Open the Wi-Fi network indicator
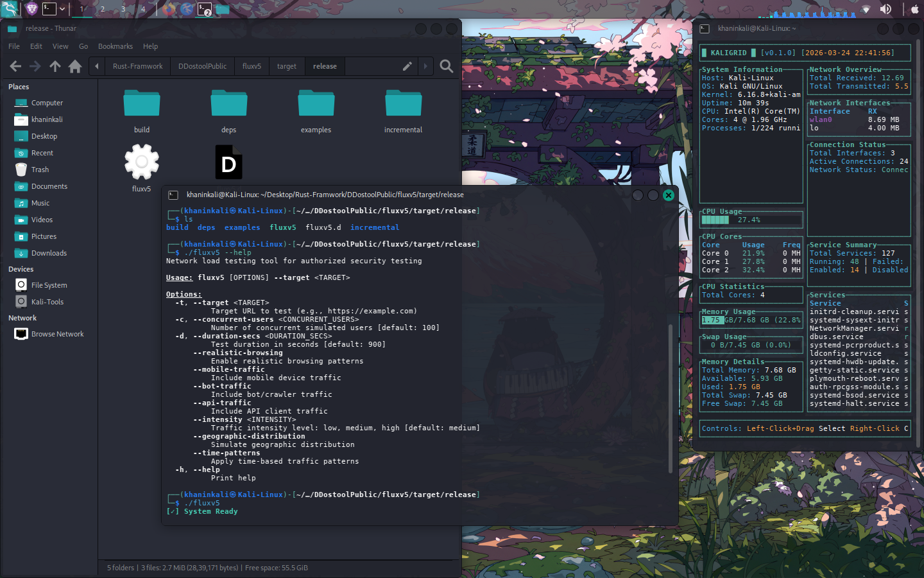924x578 pixels. [x=866, y=9]
